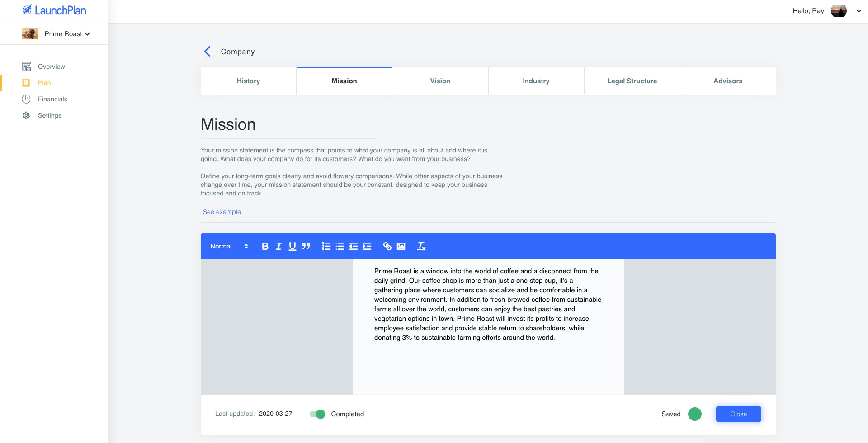The height and width of the screenshot is (443, 868).
Task: Toggle underline formatting
Action: [292, 246]
